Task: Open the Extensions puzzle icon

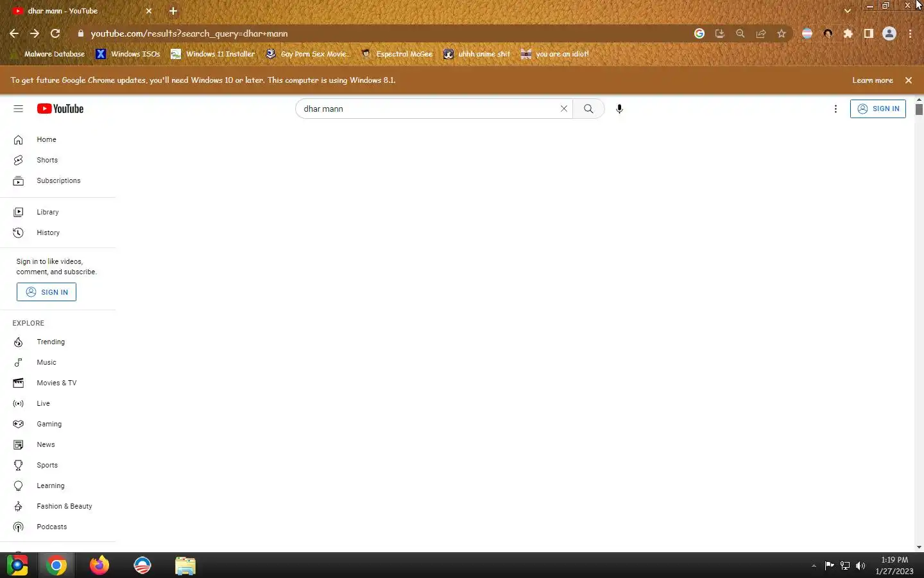Action: pos(848,33)
